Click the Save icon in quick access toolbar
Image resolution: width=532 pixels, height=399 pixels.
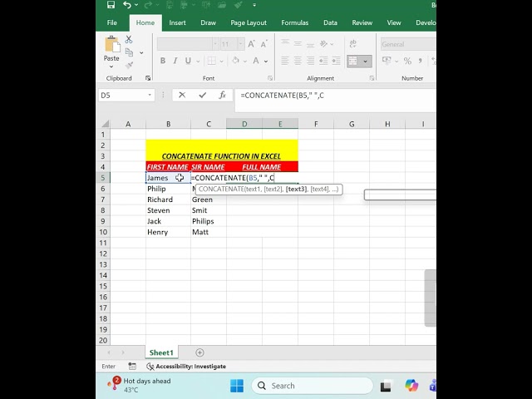(111, 5)
